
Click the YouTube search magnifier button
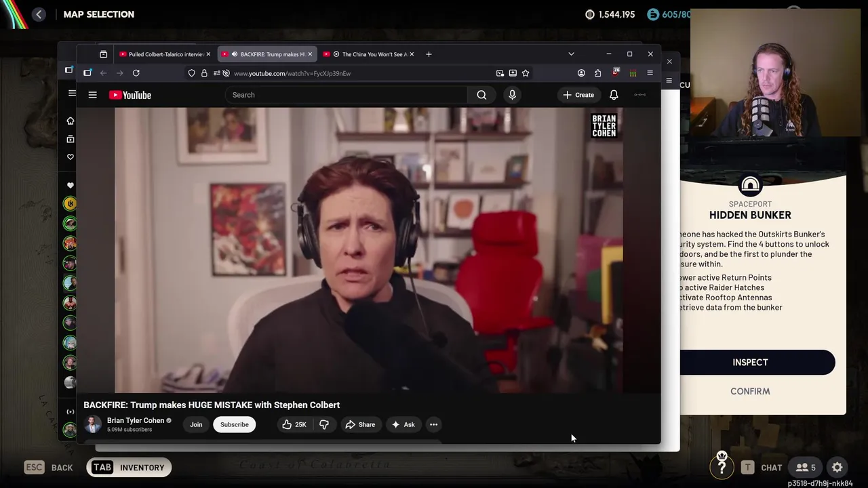coord(481,95)
